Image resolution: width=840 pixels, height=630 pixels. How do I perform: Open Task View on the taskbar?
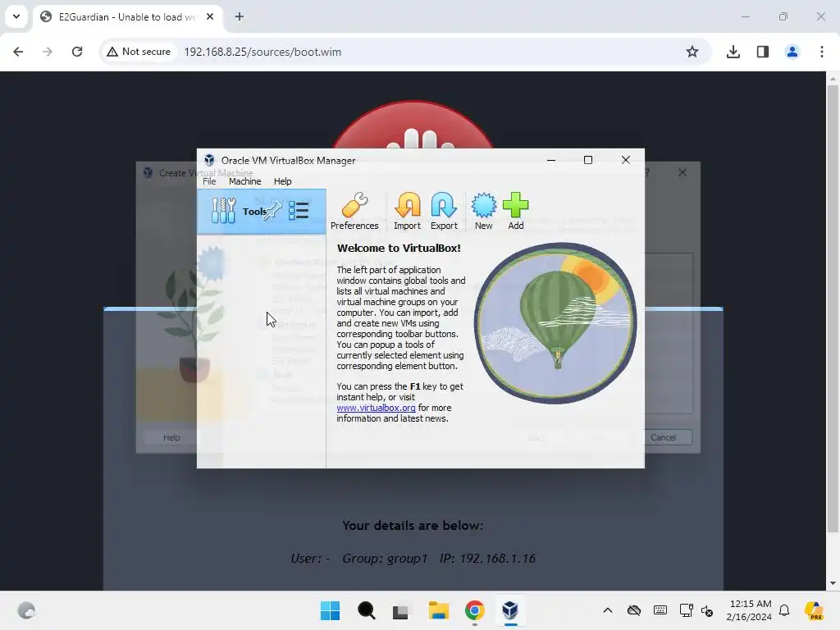pos(401,610)
